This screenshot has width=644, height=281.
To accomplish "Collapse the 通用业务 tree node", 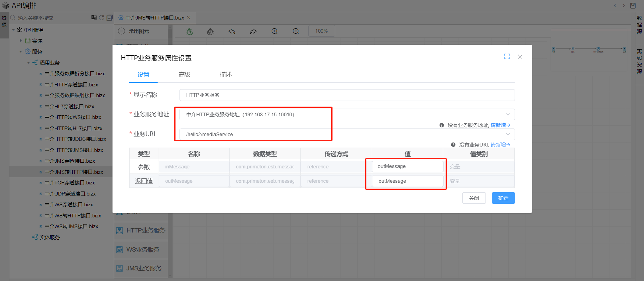I will click(28, 62).
